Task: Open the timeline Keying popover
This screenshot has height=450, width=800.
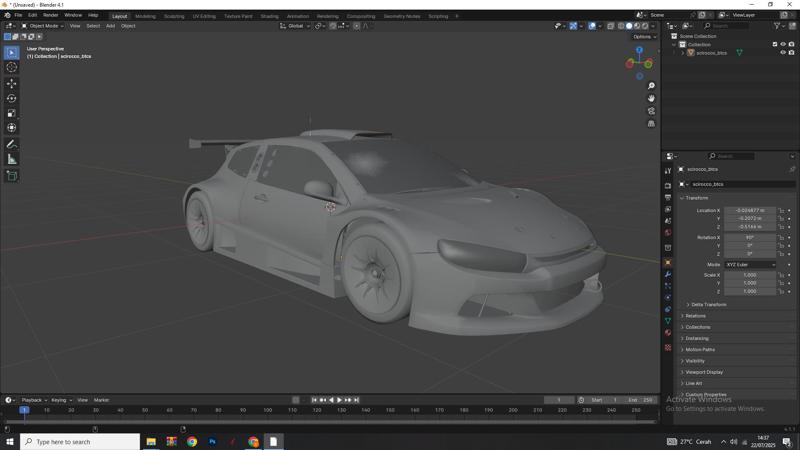Action: pyautogui.click(x=61, y=400)
